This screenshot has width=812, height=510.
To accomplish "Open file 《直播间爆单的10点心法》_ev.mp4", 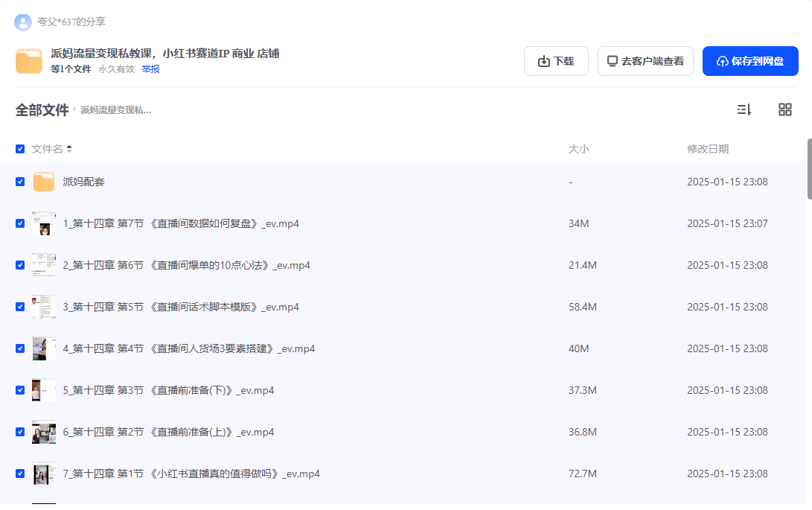I will pyautogui.click(x=186, y=265).
